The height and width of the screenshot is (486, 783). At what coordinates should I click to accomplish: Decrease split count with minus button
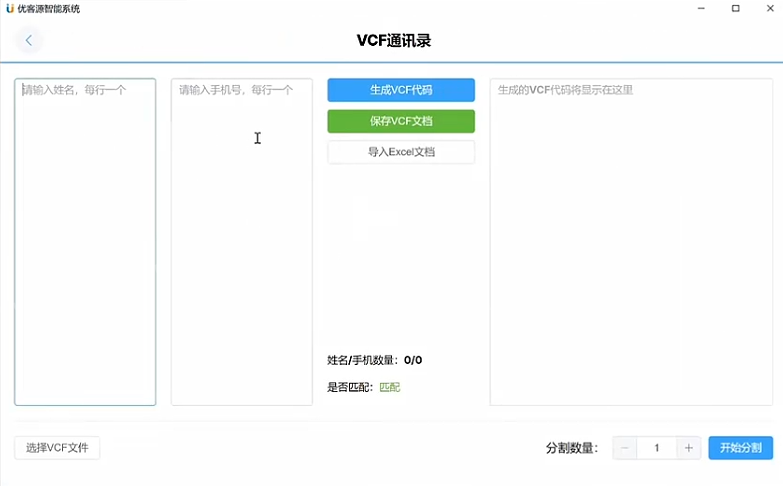click(x=625, y=448)
